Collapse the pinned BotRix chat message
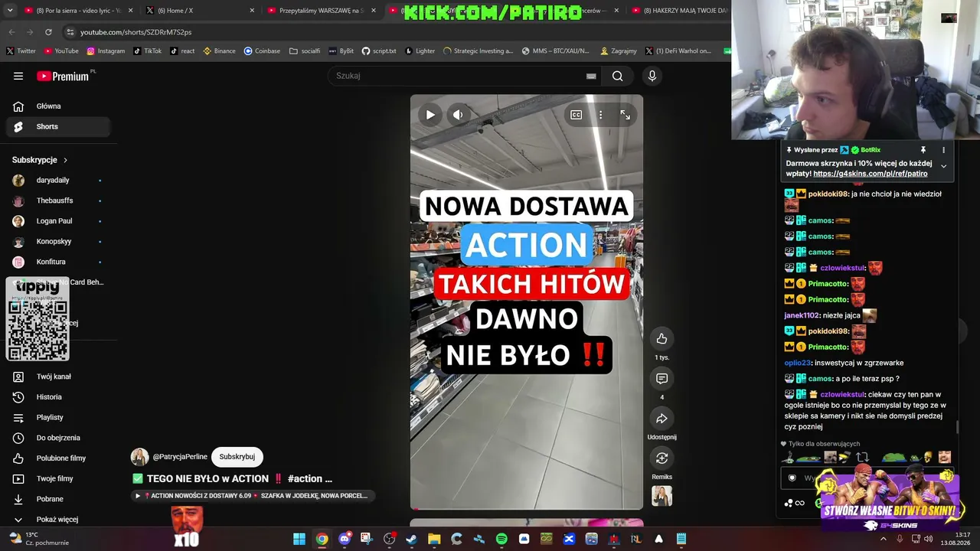The height and width of the screenshot is (551, 980). 943,166
